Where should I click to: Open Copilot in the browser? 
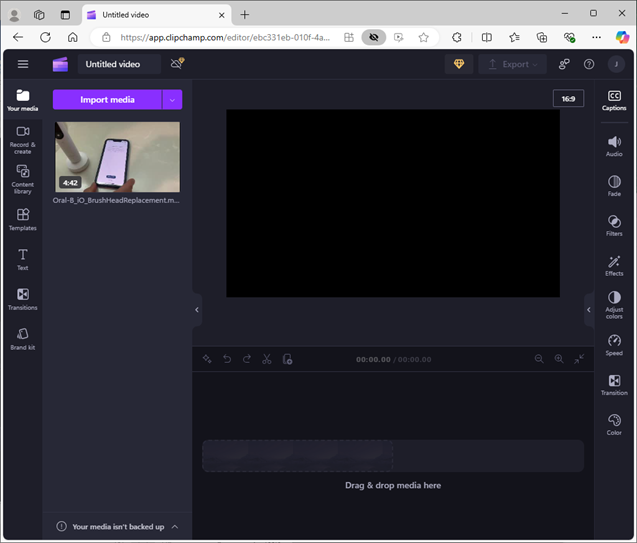622,37
